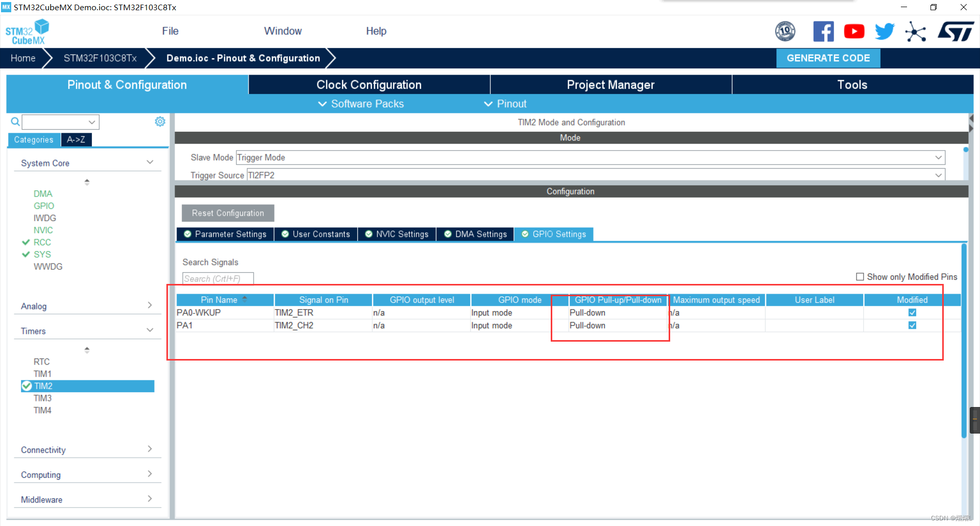Click the Timers list sort arrow icon
980x526 pixels.
click(87, 350)
